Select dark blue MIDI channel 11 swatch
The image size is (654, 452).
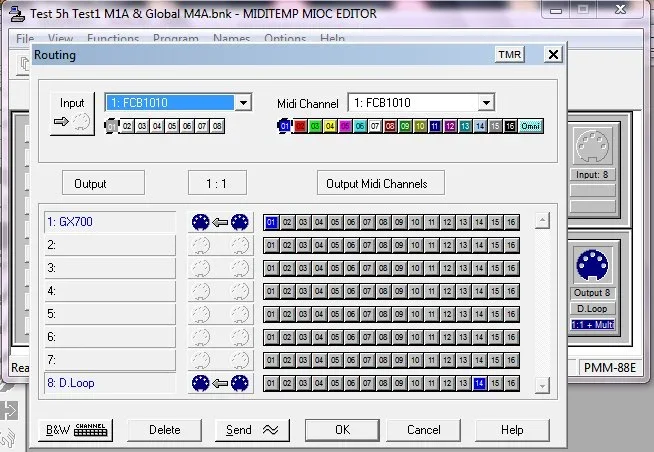[x=435, y=126]
